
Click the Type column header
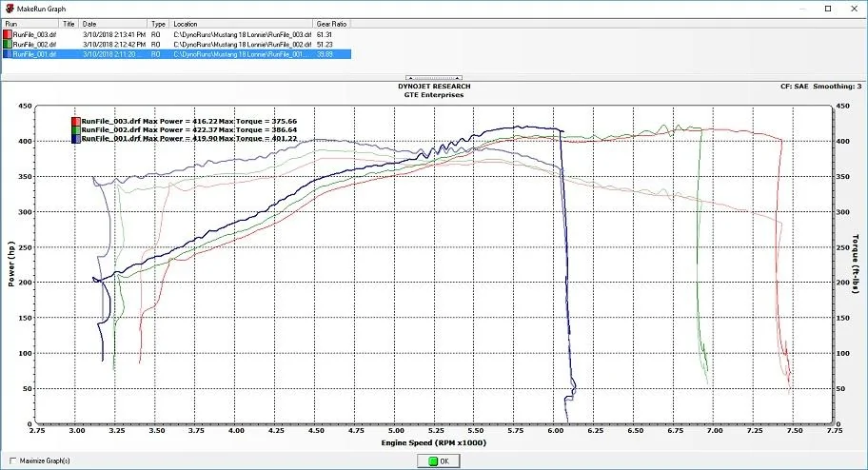(159, 24)
